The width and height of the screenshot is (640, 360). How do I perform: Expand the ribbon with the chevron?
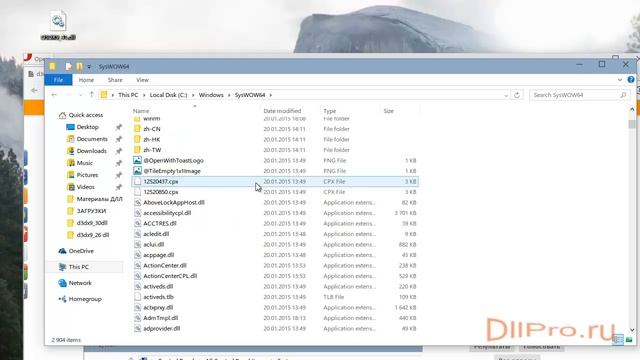tap(620, 80)
